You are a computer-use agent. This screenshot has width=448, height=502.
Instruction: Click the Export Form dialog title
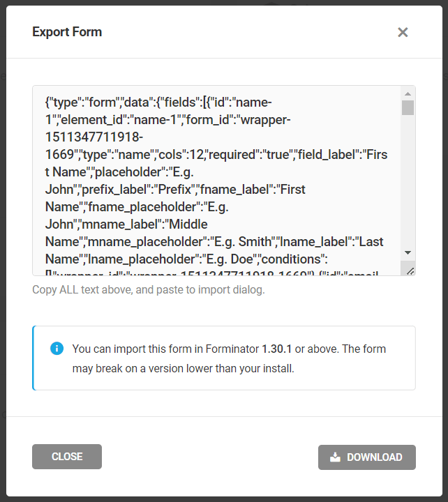click(x=67, y=31)
